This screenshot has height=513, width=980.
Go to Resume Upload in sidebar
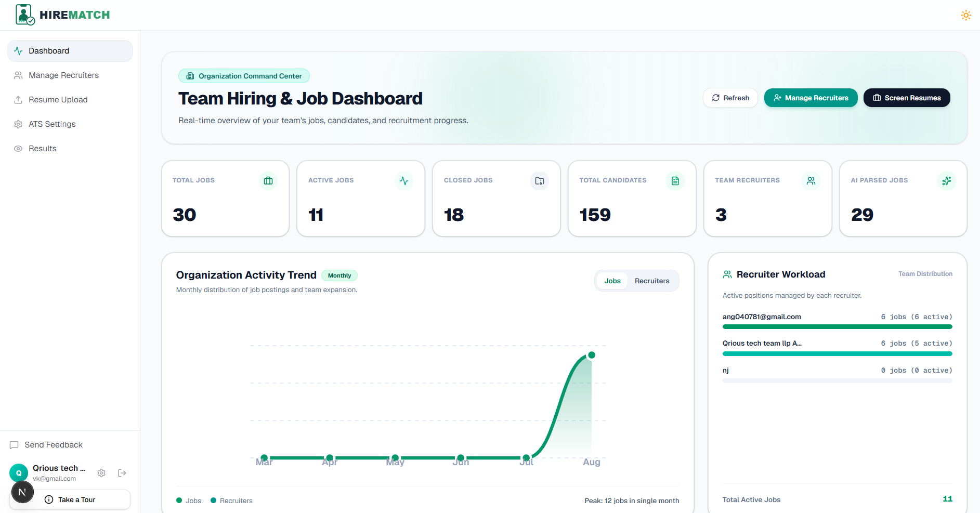pyautogui.click(x=70, y=100)
